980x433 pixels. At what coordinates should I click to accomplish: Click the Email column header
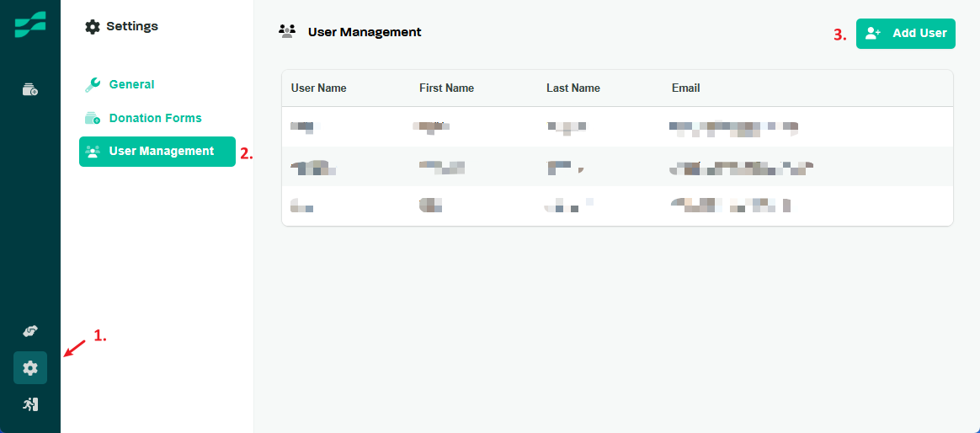click(x=685, y=88)
